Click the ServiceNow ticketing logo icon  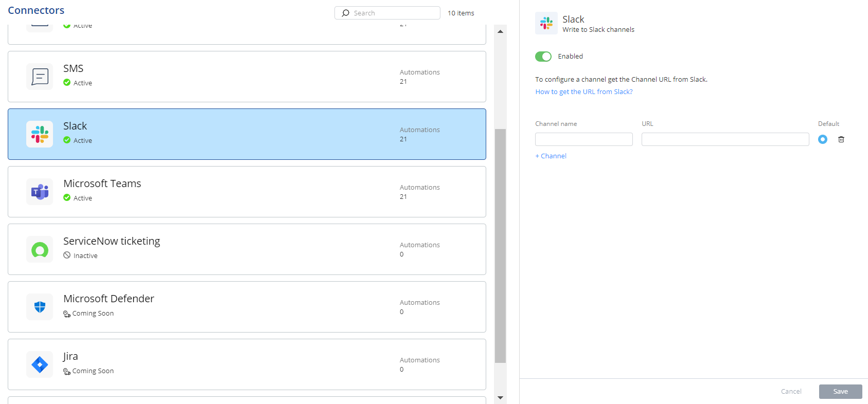(40, 249)
